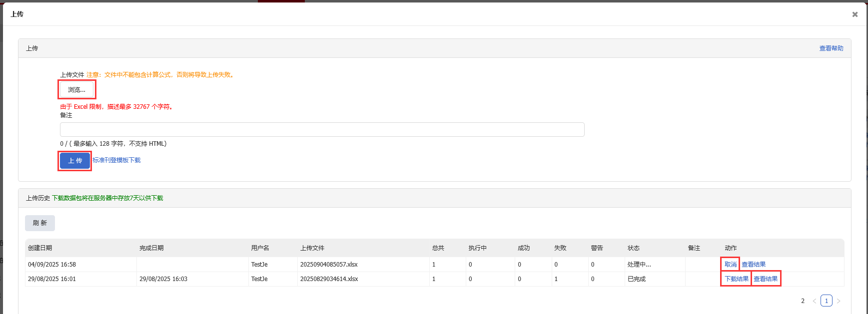Screen dimensions: 868x314
Task: Click the 完成日期 column header
Action: pos(151,248)
